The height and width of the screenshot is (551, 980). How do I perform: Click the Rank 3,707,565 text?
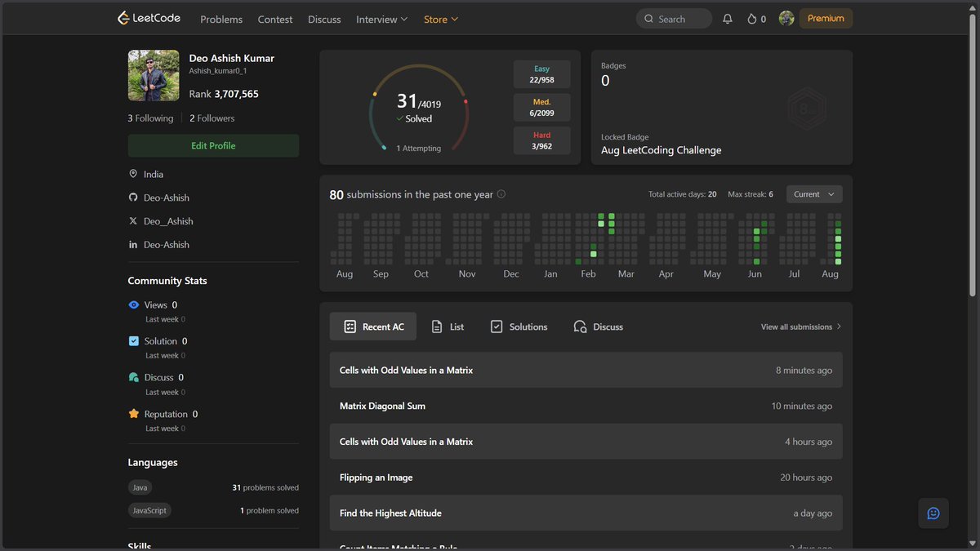224,94
